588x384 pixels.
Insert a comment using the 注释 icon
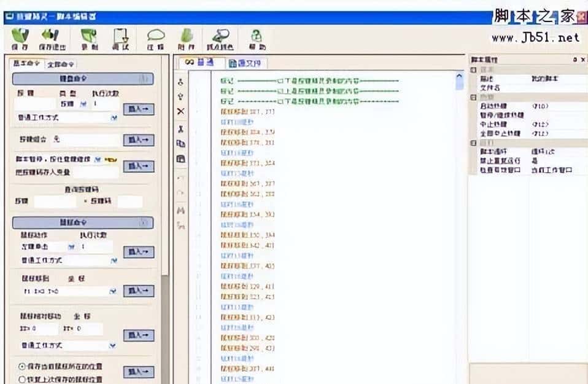coord(155,38)
